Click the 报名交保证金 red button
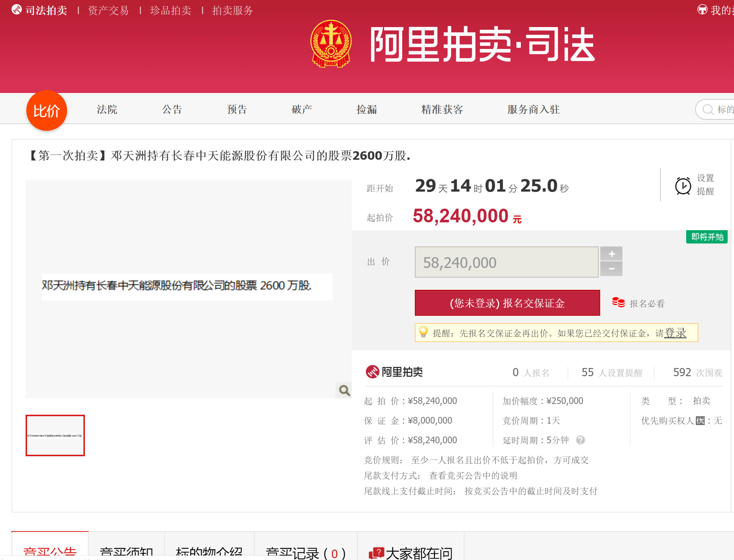This screenshot has height=560, width=734. click(507, 303)
